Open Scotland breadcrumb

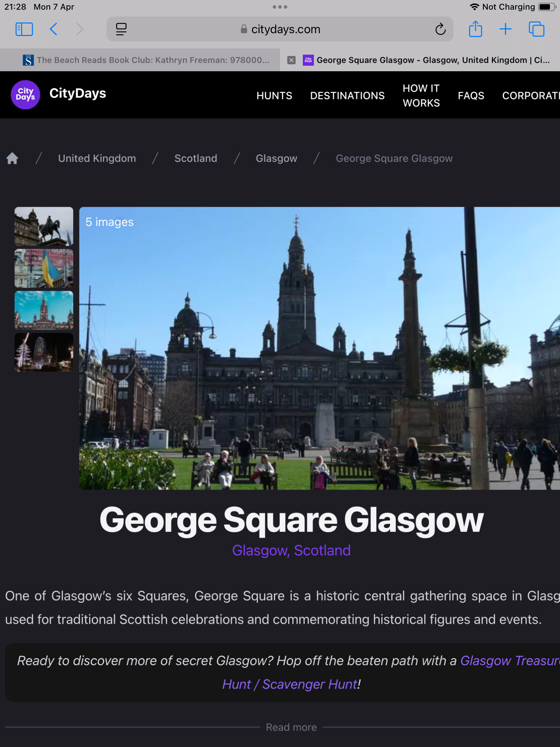tap(196, 158)
